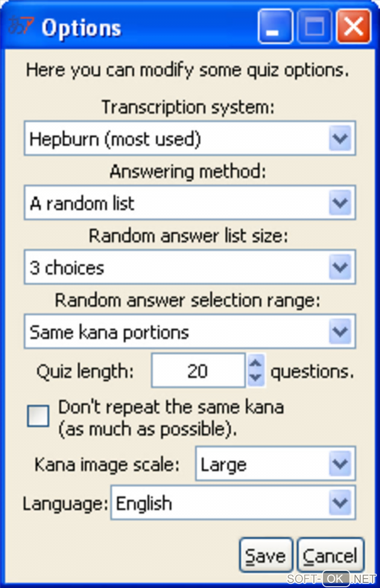Screen dimensions: 380x588
Task: Close the Options dialog
Action: pos(353,27)
